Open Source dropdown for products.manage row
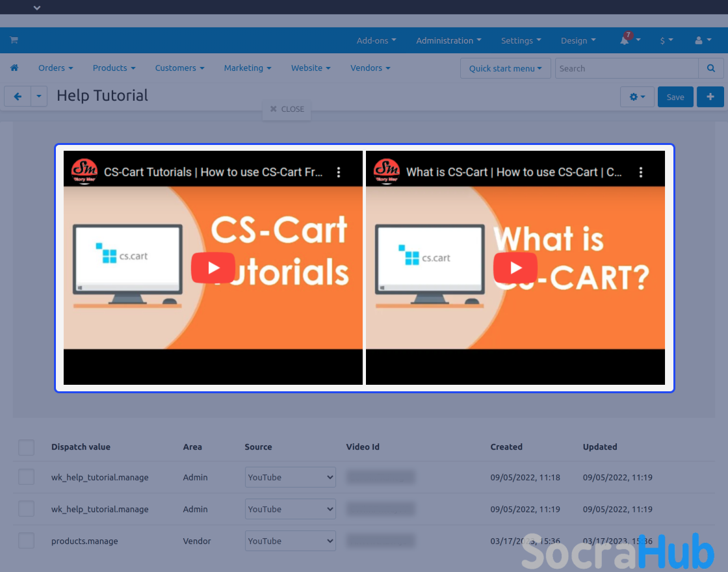 pos(290,541)
